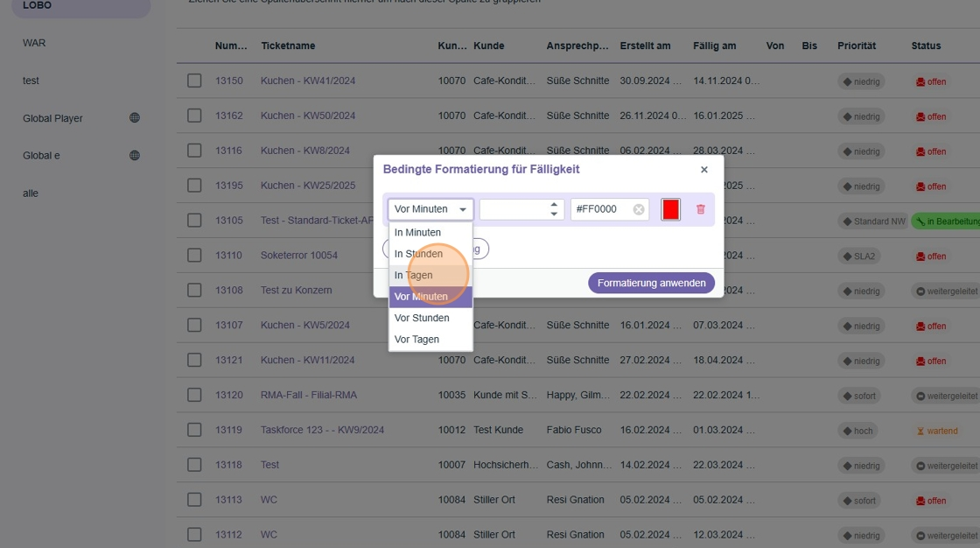Click the offen status badge for 13113

931,501
